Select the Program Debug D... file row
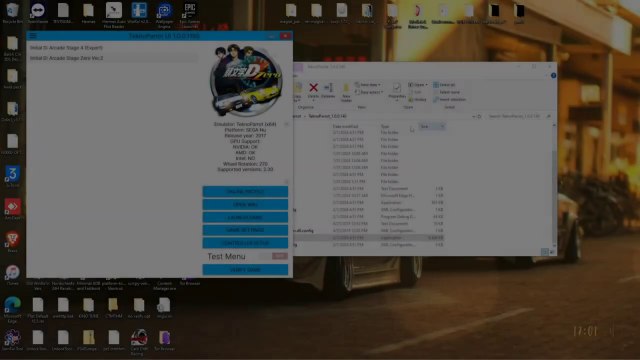This screenshot has height=360, width=640. point(369,217)
